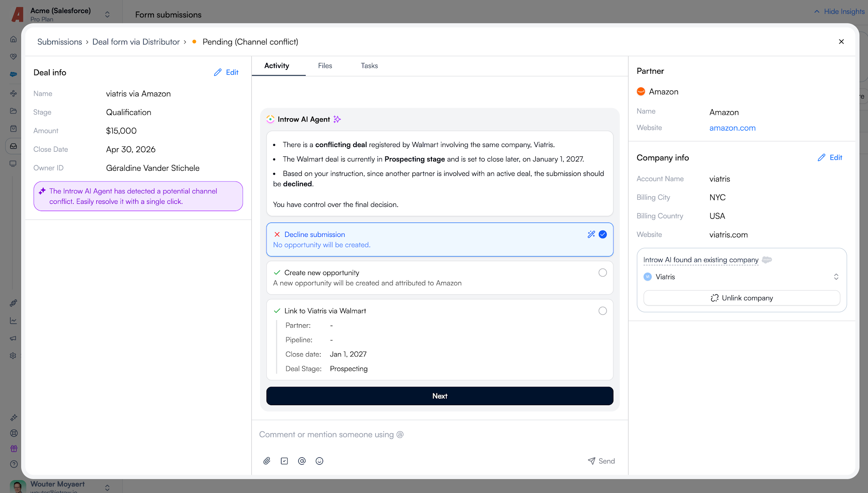Click the deal name 'viatris via Amazon'
Viewport: 868px width, 493px height.
pos(138,94)
